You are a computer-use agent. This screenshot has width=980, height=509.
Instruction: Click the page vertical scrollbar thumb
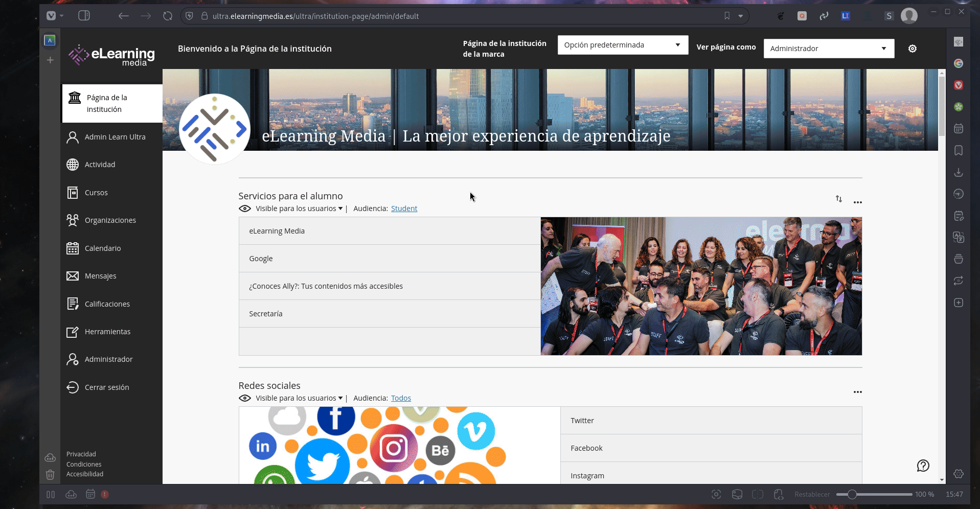coord(942,106)
